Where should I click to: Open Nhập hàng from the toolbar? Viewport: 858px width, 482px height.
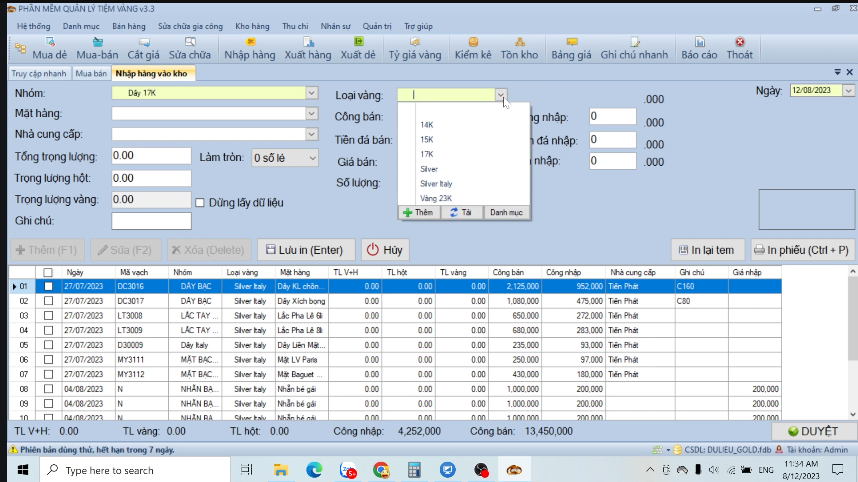[x=250, y=48]
